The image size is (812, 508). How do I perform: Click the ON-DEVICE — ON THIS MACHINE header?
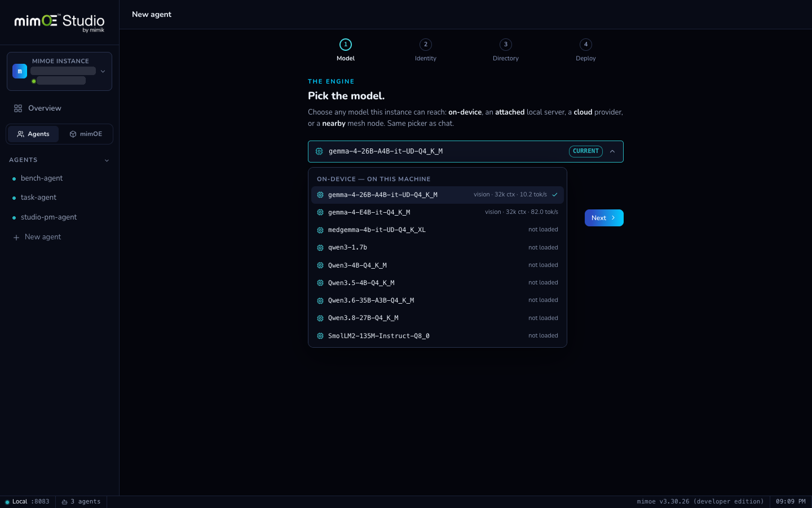[374, 179]
